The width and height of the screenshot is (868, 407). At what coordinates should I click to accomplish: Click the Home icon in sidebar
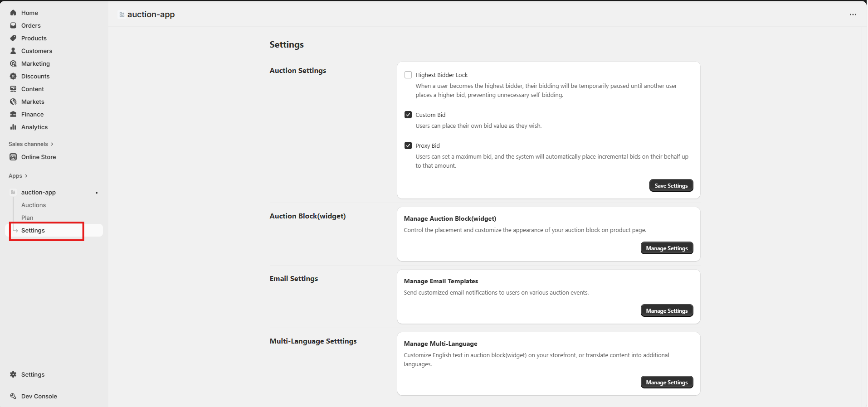(13, 13)
